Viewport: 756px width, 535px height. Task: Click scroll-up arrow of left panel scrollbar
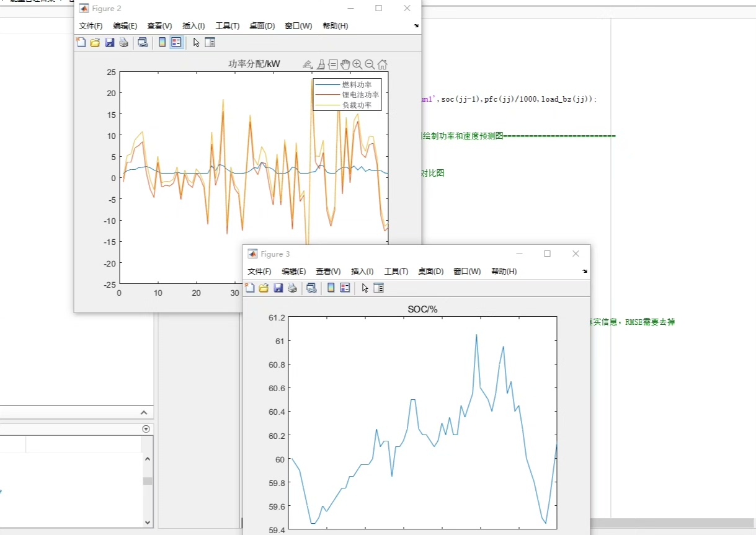pyautogui.click(x=148, y=459)
